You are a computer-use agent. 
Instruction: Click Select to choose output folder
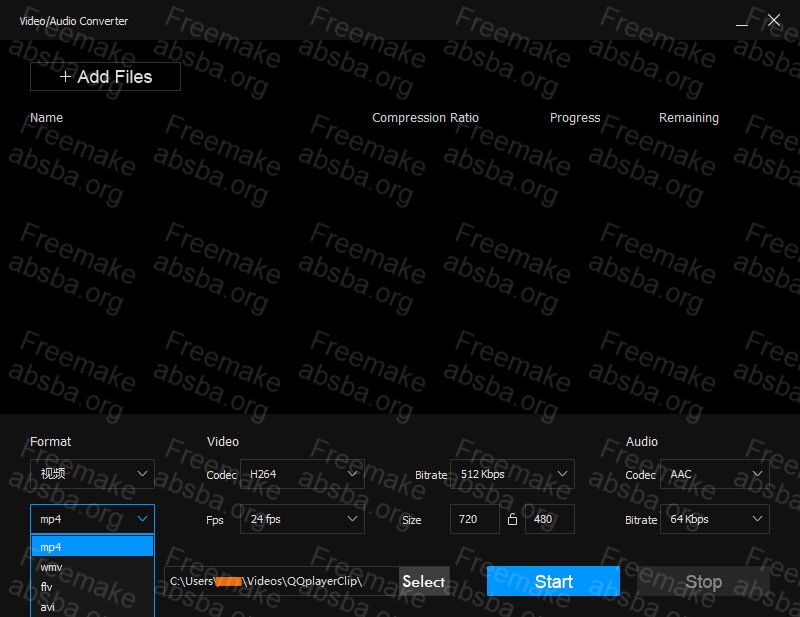pos(424,581)
